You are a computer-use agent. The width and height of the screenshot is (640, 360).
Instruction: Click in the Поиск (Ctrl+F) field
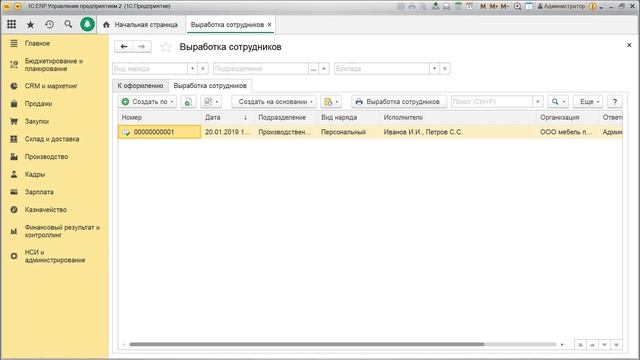[x=492, y=102]
